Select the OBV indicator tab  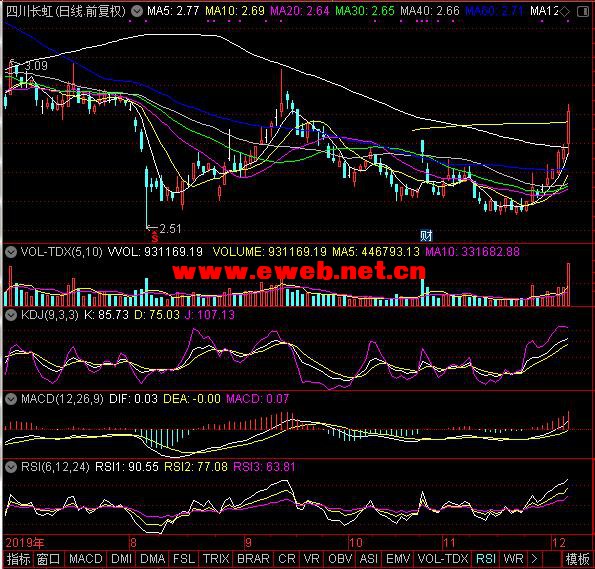point(340,559)
